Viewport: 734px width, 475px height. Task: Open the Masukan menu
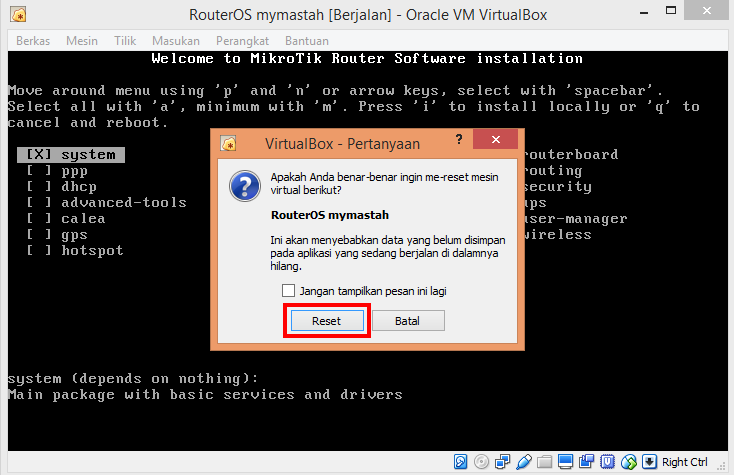(x=176, y=41)
